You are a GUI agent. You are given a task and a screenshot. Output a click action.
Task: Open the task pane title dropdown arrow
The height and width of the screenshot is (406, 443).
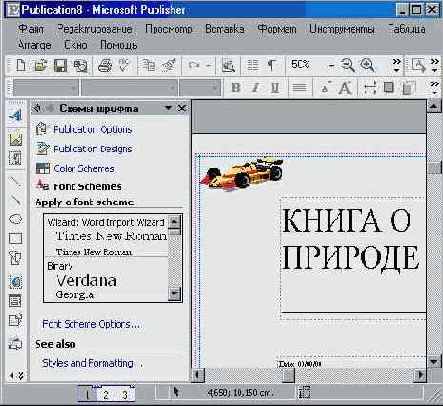[x=168, y=108]
